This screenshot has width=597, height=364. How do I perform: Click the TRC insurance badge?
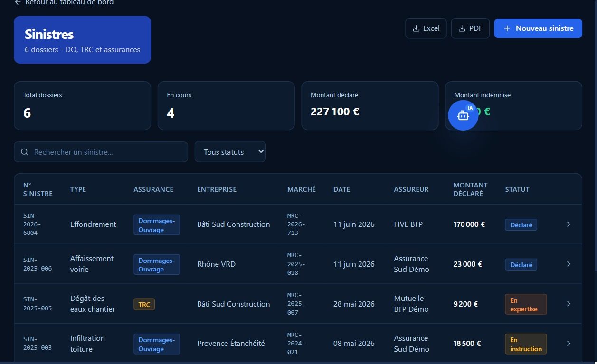click(x=144, y=304)
